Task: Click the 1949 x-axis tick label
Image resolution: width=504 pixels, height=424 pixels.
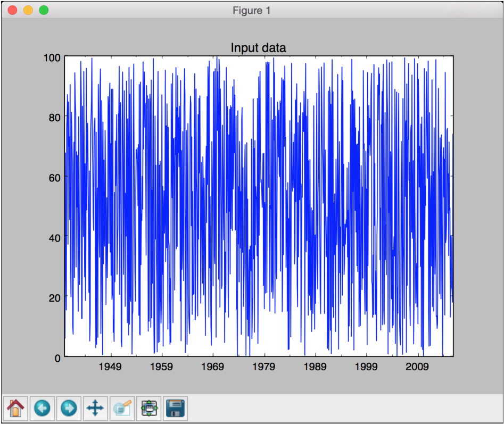Action: coord(110,367)
